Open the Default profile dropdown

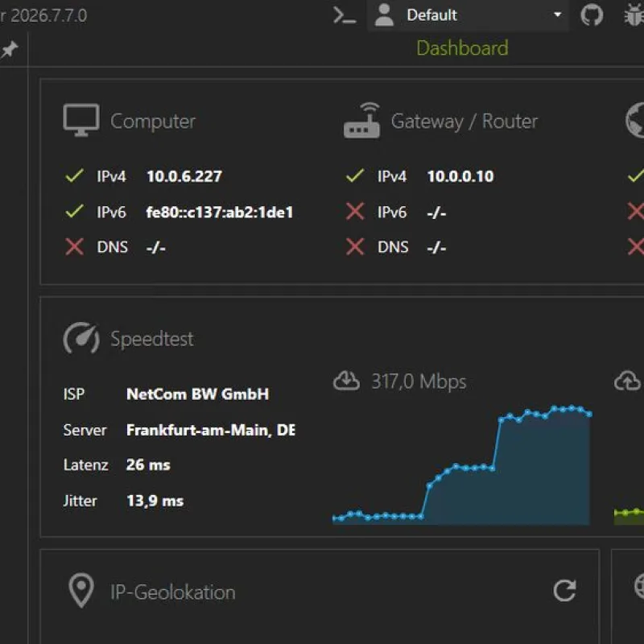[468, 15]
